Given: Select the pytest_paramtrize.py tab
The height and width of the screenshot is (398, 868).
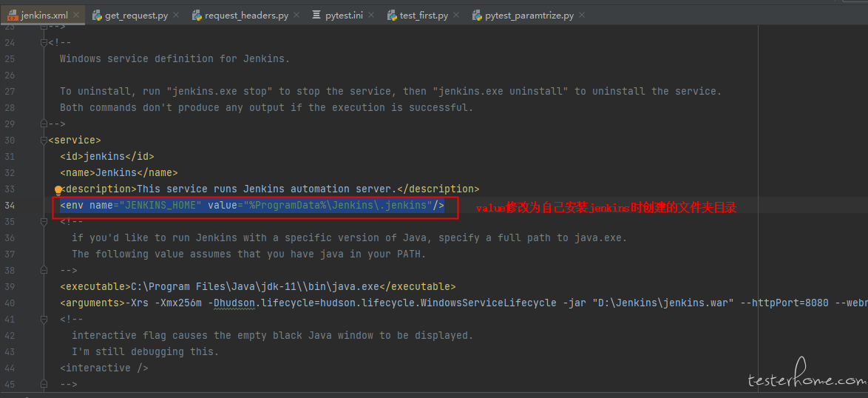Looking at the screenshot, I should (x=529, y=16).
